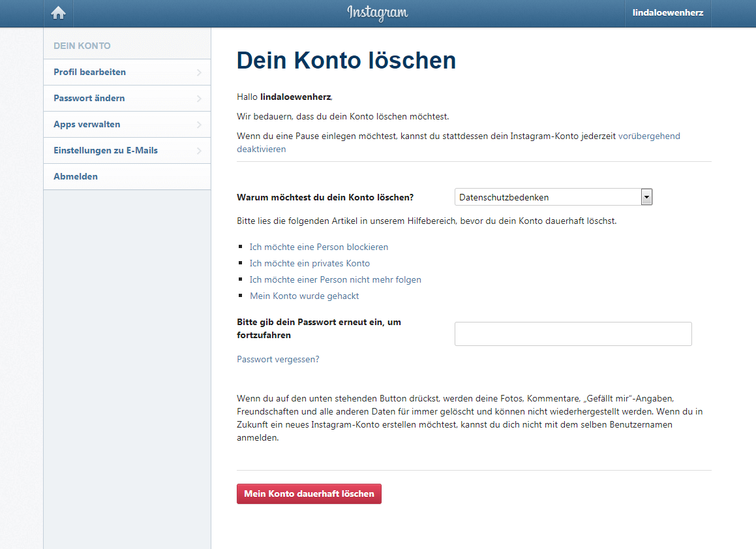Click chevron beside Einstellungen zu E-Mails
The height and width of the screenshot is (549, 756).
199,151
